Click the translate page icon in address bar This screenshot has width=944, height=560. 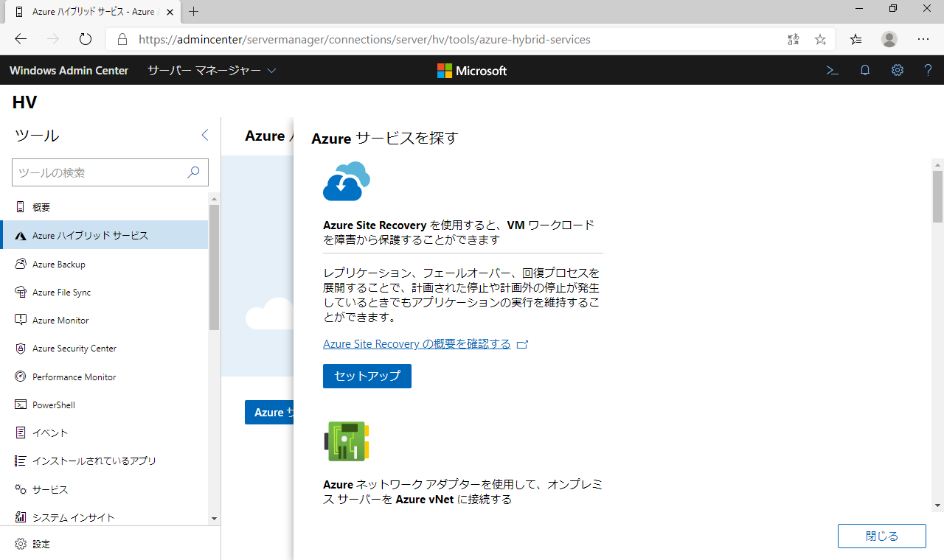click(794, 39)
